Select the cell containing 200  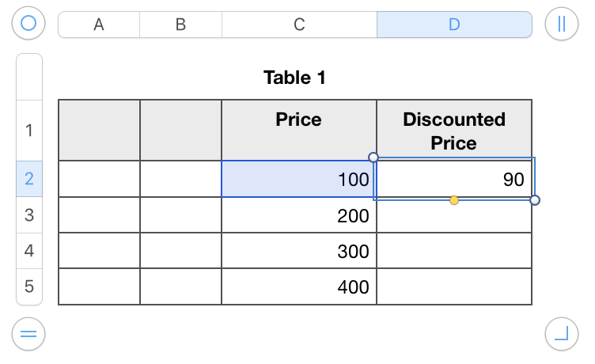point(299,215)
